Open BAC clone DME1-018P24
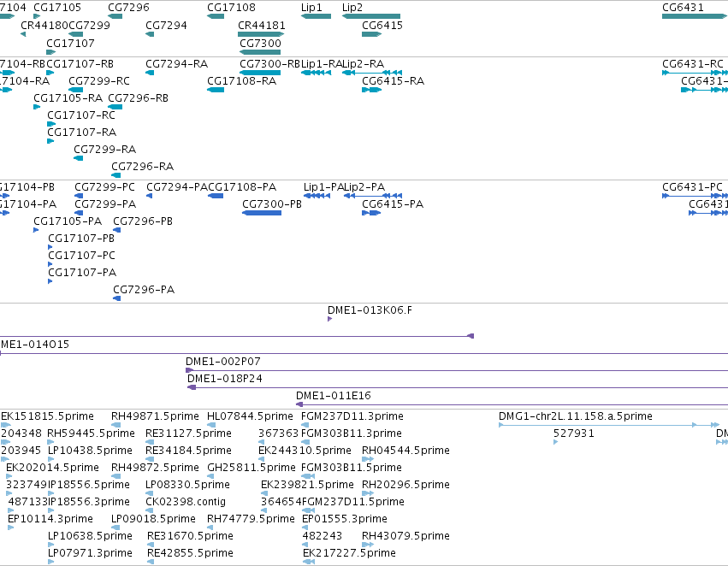This screenshot has height=566, width=728. 225,379
